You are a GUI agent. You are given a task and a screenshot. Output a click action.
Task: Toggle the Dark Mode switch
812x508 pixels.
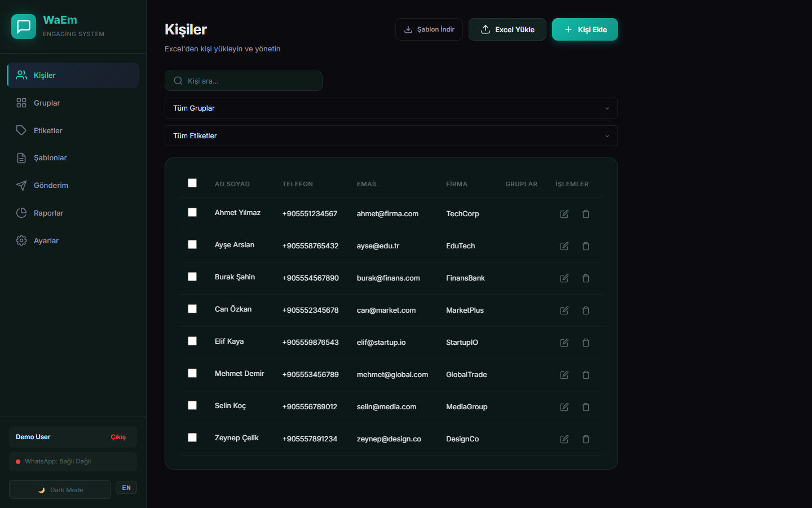click(x=60, y=490)
